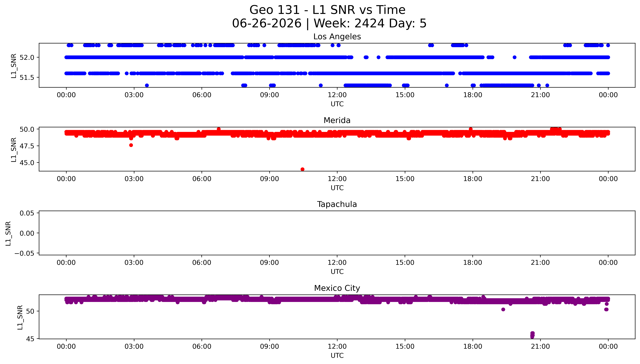Click the blue point at bottom near 03:30
640x364 pixels.
point(147,85)
